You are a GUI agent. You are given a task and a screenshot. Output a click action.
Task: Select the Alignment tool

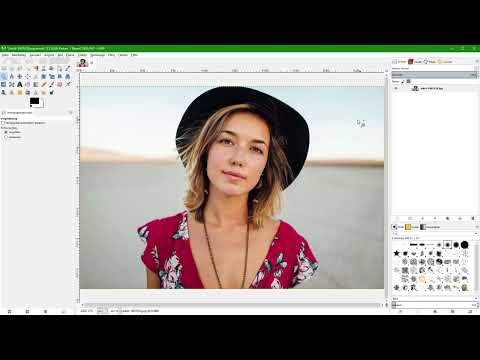[28, 76]
